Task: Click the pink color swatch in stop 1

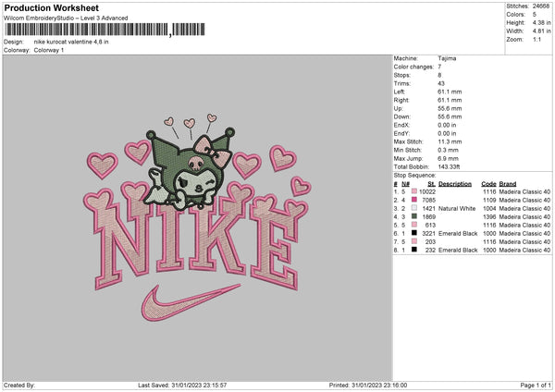Action: [x=414, y=191]
